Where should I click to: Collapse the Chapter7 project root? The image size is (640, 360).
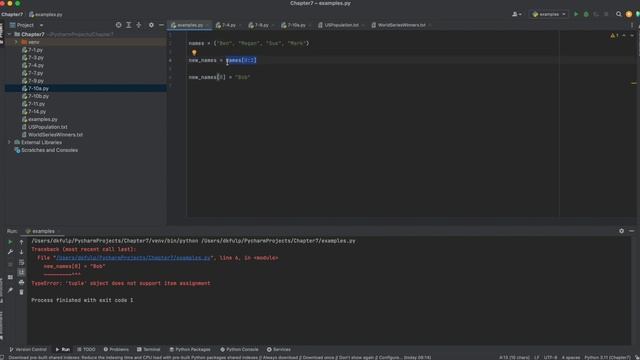click(x=9, y=34)
